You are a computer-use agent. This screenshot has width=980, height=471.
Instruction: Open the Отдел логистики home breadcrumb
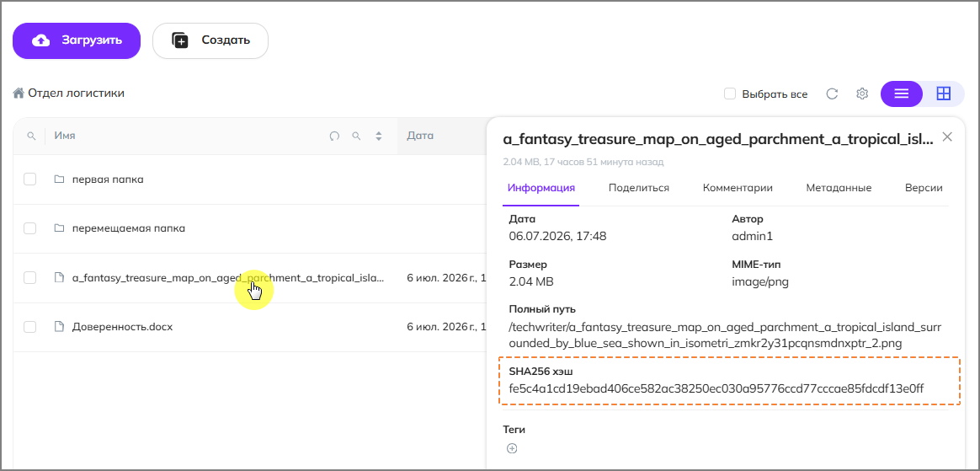pyautogui.click(x=69, y=94)
